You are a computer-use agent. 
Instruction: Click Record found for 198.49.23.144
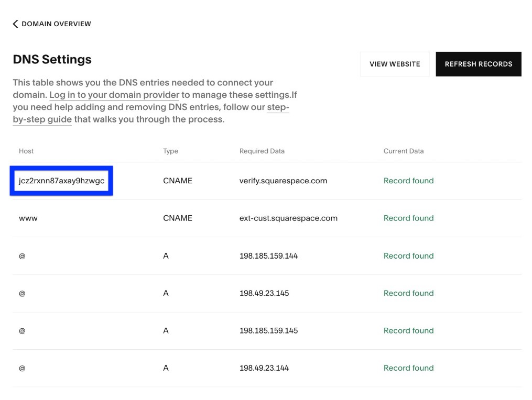coord(408,368)
